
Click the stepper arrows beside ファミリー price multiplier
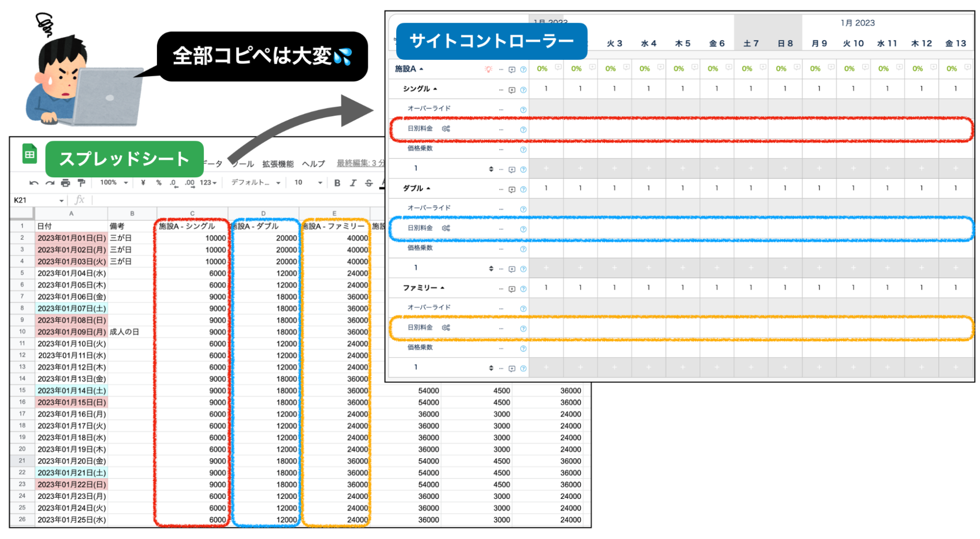(x=491, y=367)
